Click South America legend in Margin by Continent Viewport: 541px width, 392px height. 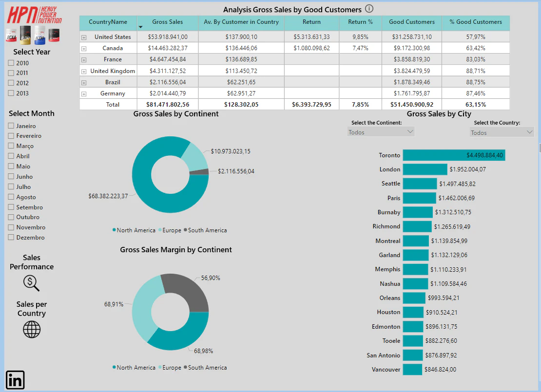click(x=206, y=368)
